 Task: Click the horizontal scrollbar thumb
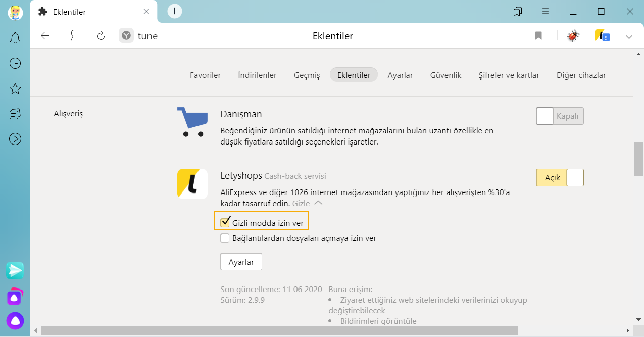pos(279,330)
